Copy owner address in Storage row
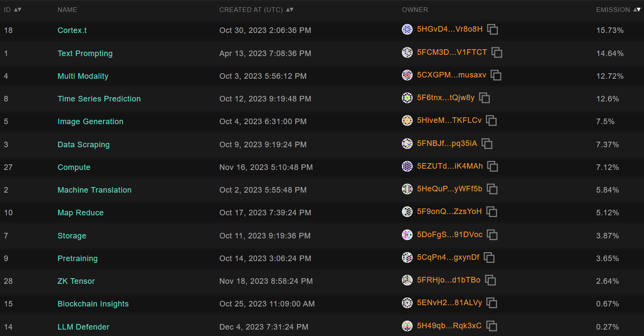This screenshot has height=336, width=644. [x=492, y=235]
